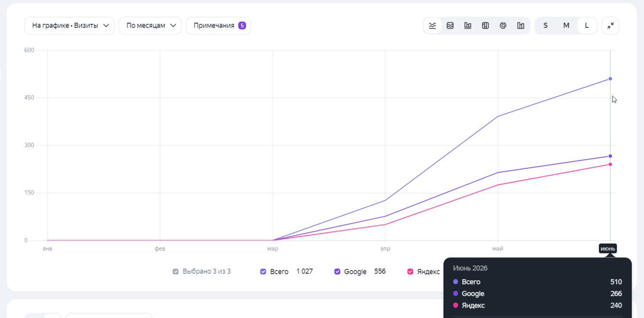Viewport: 644px width, 318px height.
Task: Switch to the stacked area chart icon
Action: pyautogui.click(x=450, y=25)
